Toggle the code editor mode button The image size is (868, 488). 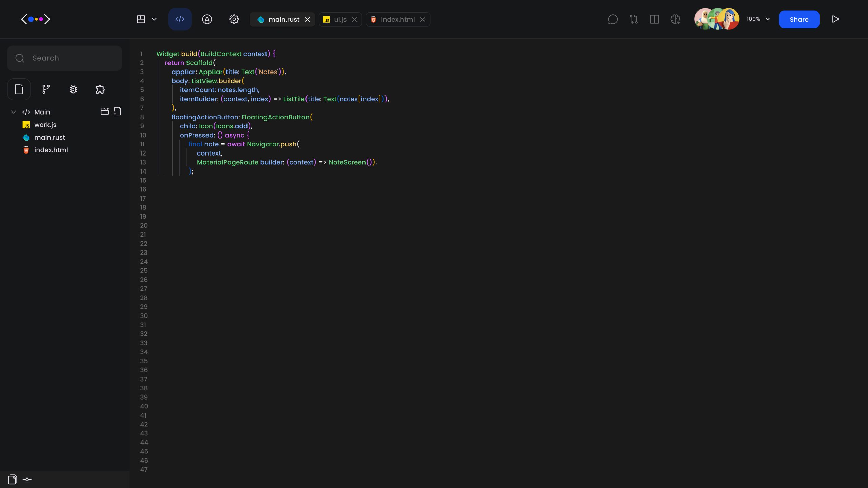point(179,19)
